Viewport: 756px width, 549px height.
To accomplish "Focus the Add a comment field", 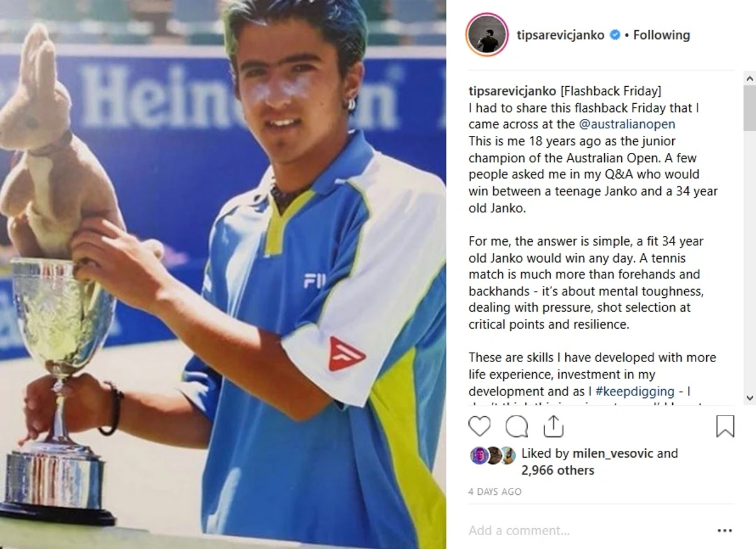I will pos(588,531).
